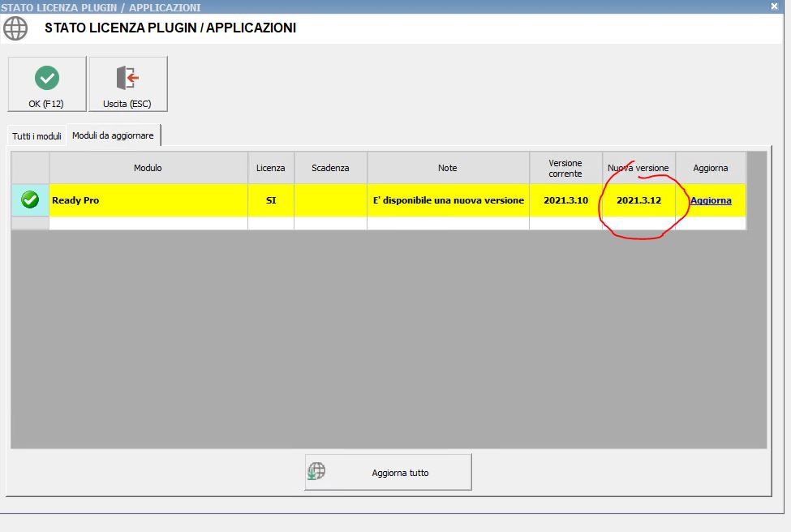The height and width of the screenshot is (532, 791).
Task: Click the globe icon beside the window title
Action: [x=15, y=28]
